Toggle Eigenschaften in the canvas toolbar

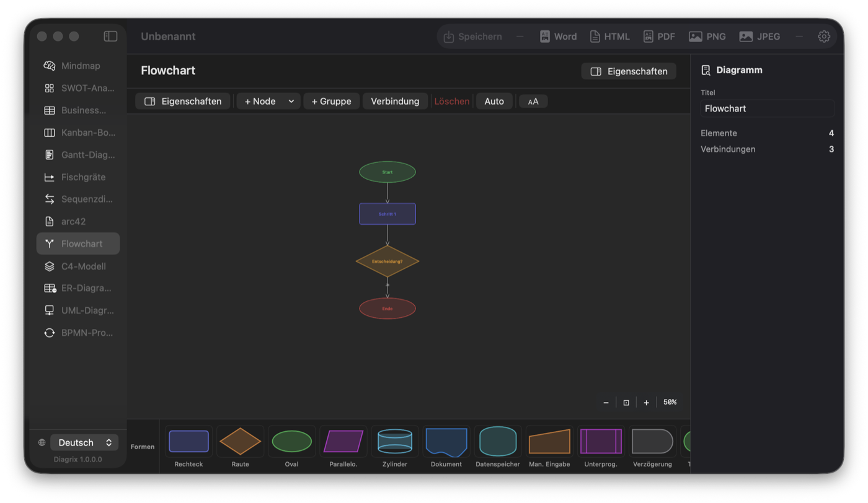click(183, 101)
